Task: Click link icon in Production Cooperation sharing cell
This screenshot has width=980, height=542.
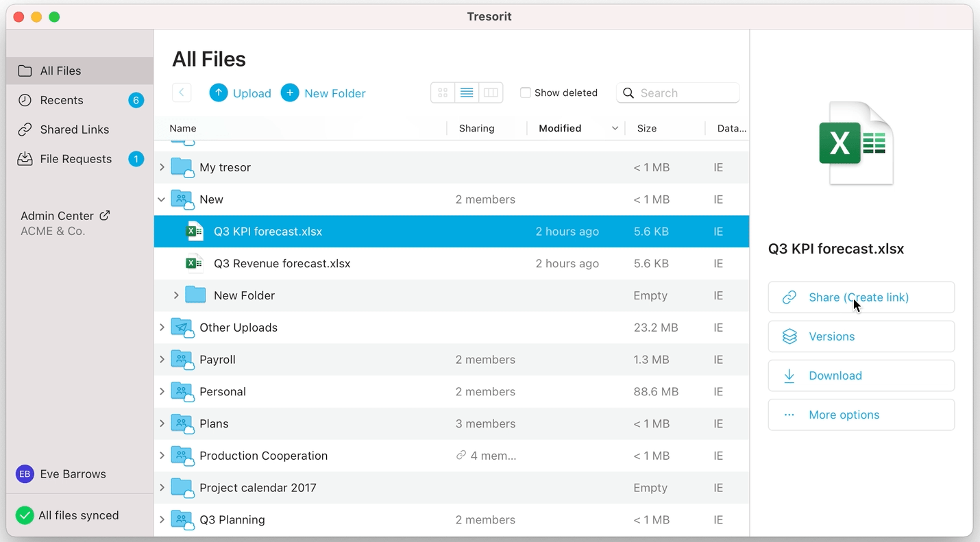Action: point(461,456)
